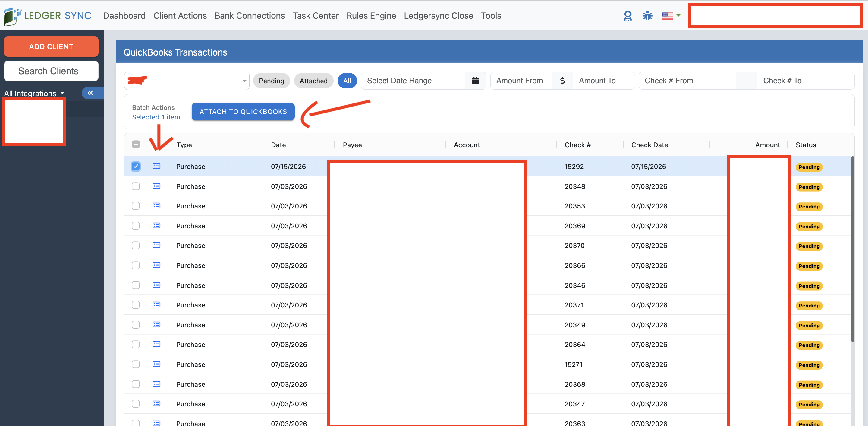Screen dimensions: 868x426
Task: Open details icon for check 20370 row
Action: coord(156,245)
